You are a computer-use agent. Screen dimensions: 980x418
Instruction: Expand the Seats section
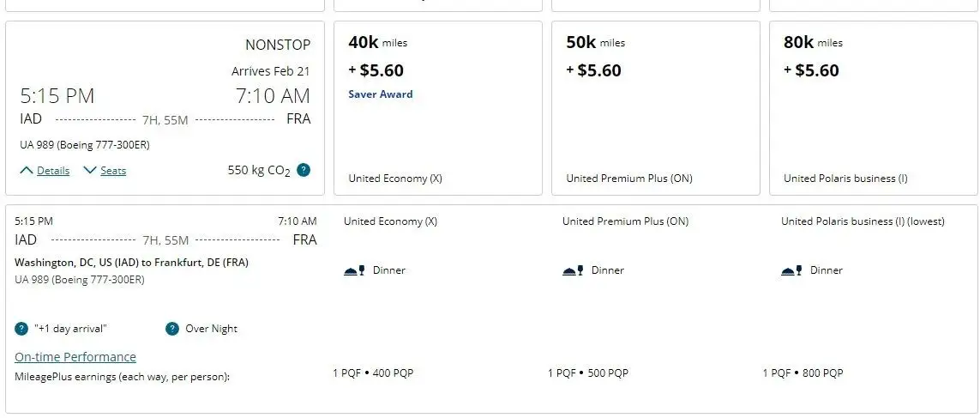90,170
